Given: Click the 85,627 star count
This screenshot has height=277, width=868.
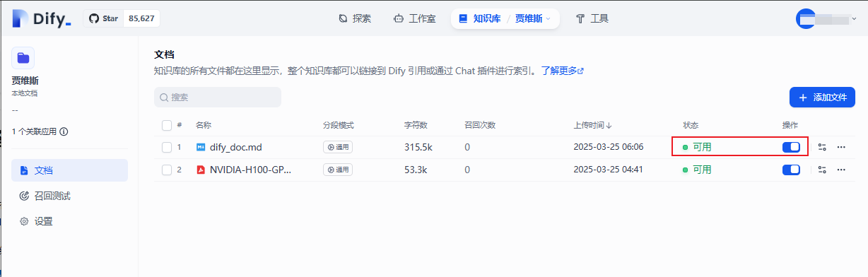Looking at the screenshot, I should tap(141, 18).
